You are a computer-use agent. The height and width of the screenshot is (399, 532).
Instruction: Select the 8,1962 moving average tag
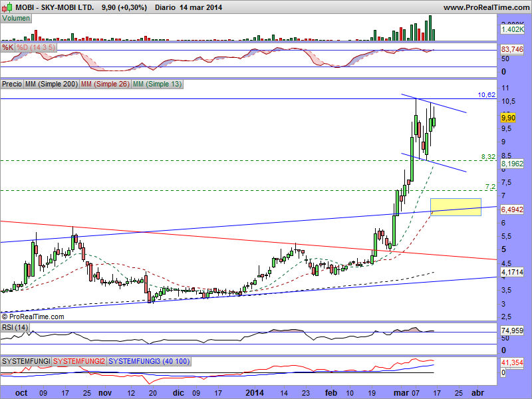point(512,164)
